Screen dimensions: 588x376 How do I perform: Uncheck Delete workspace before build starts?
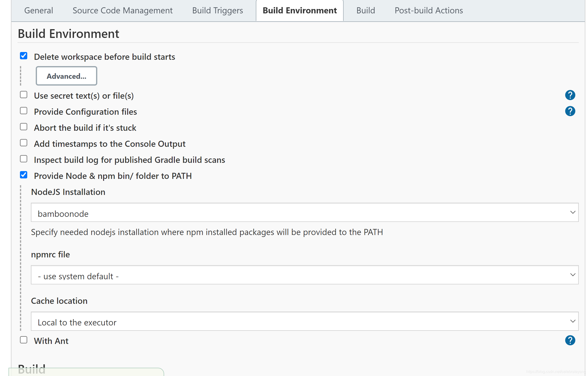pyautogui.click(x=23, y=56)
